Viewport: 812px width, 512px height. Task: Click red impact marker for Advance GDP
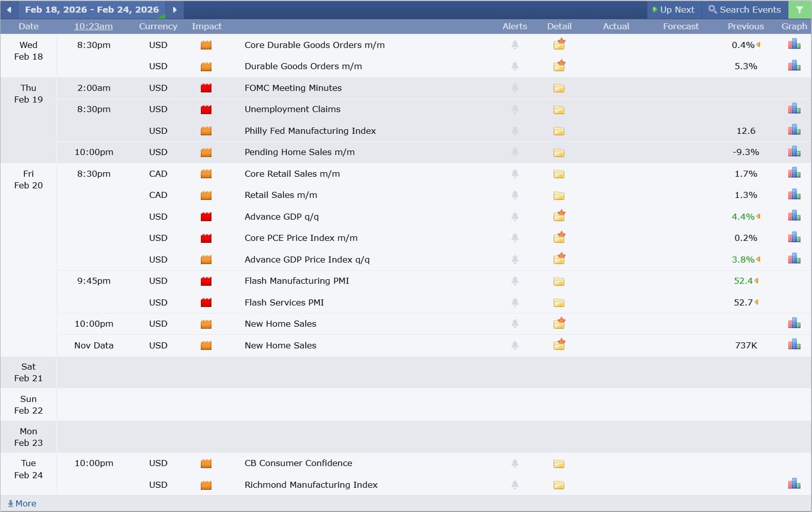[x=206, y=217]
